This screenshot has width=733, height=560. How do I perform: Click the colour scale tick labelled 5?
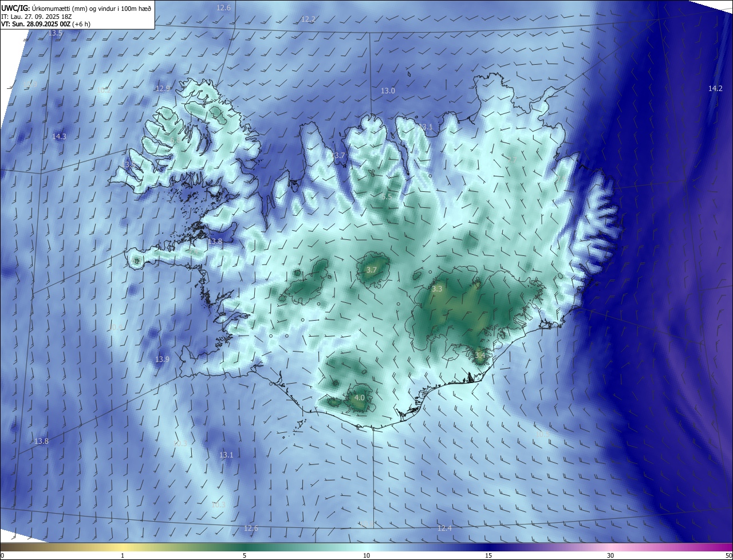click(245, 555)
